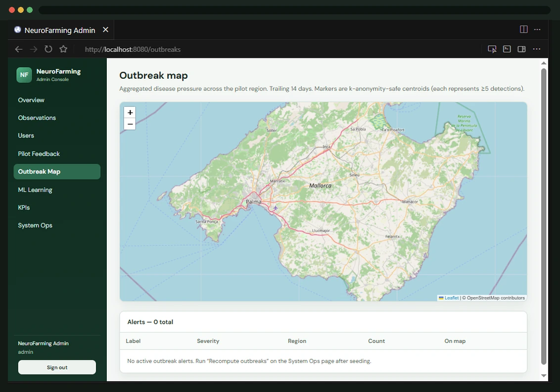Viewport: 560px width, 392px height.
Task: Click the macOS yellow minimize window button
Action: [x=21, y=9]
